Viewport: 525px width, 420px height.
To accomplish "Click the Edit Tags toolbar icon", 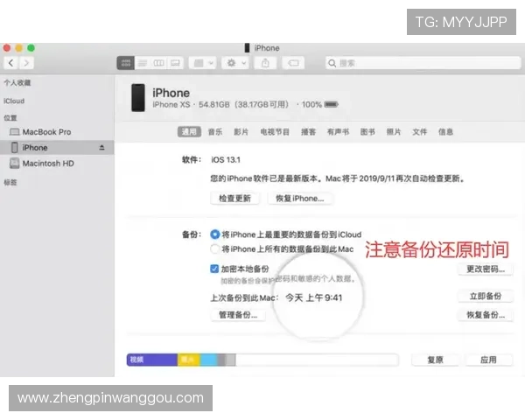I will point(293,63).
